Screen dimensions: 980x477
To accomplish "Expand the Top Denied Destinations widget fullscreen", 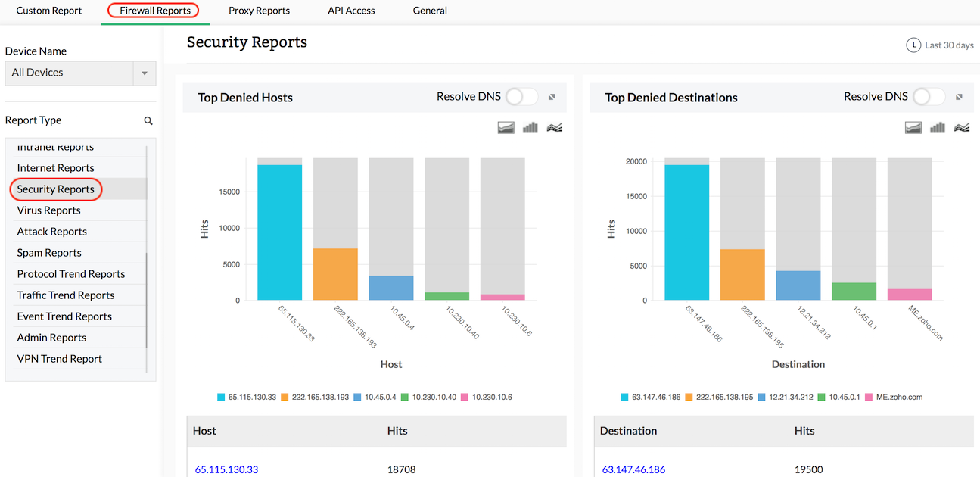I will [x=959, y=97].
